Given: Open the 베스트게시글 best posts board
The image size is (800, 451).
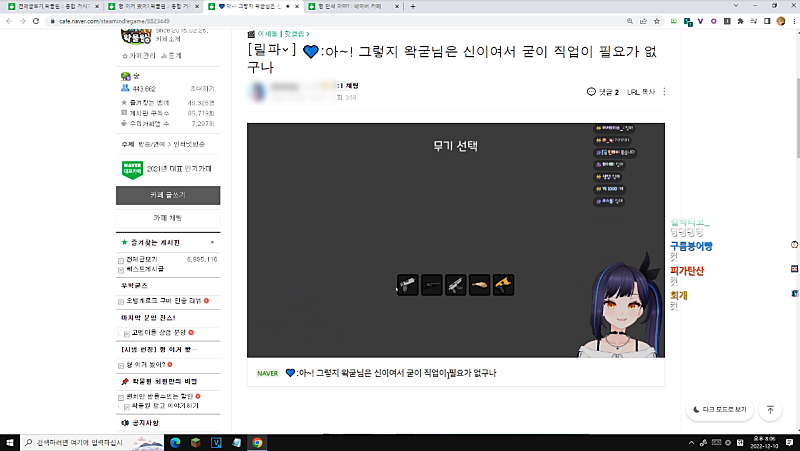Looking at the screenshot, I should [x=145, y=269].
